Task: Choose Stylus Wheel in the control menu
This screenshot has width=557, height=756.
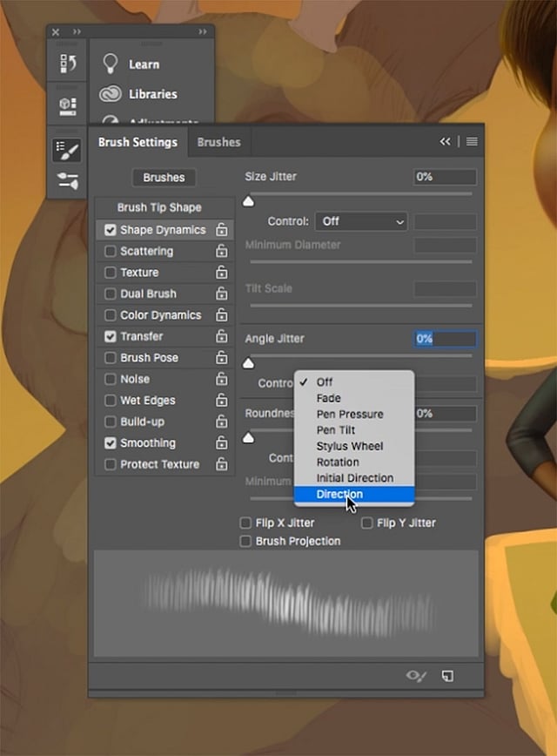Action: (x=354, y=446)
